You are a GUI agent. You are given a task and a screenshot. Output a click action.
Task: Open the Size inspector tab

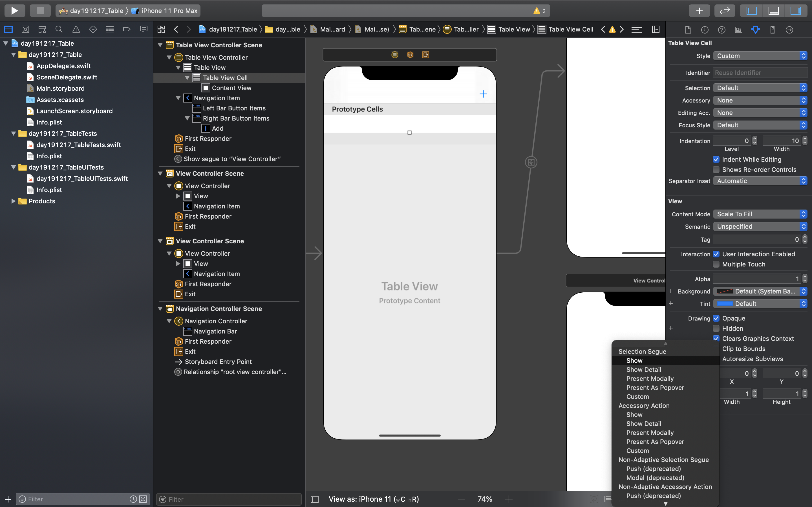772,30
